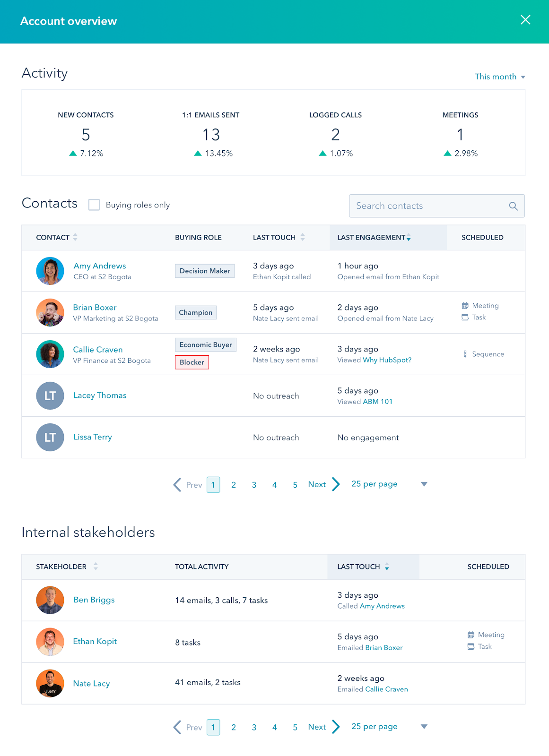Open Amy Andrews contact link
Screen dimensions: 549x756
[x=100, y=266]
